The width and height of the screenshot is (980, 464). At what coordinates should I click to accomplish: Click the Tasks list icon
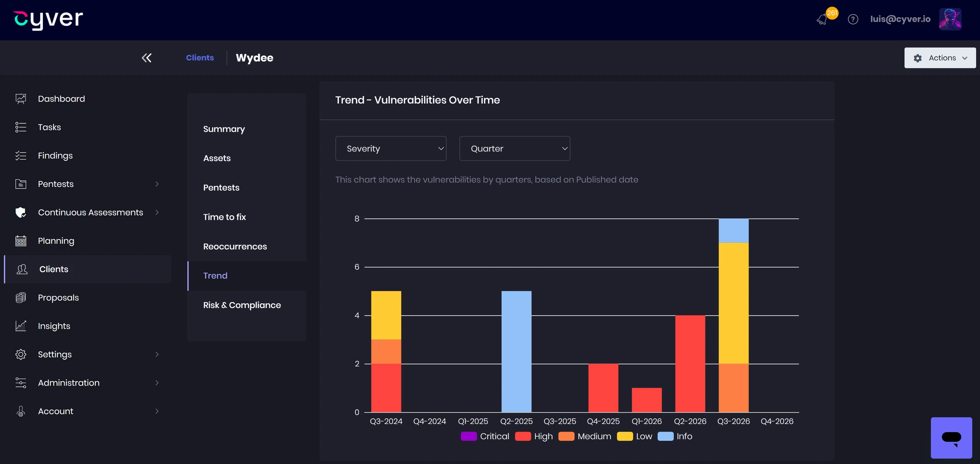click(x=21, y=127)
